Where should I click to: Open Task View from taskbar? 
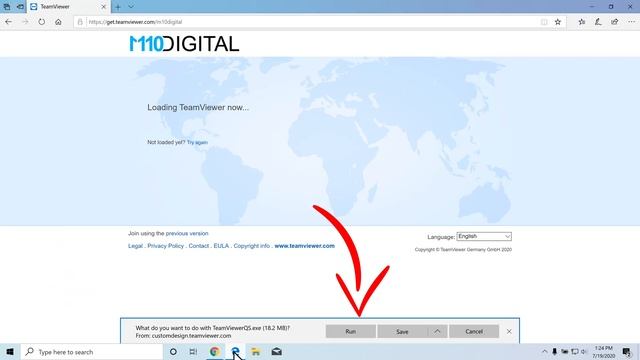pos(193,351)
